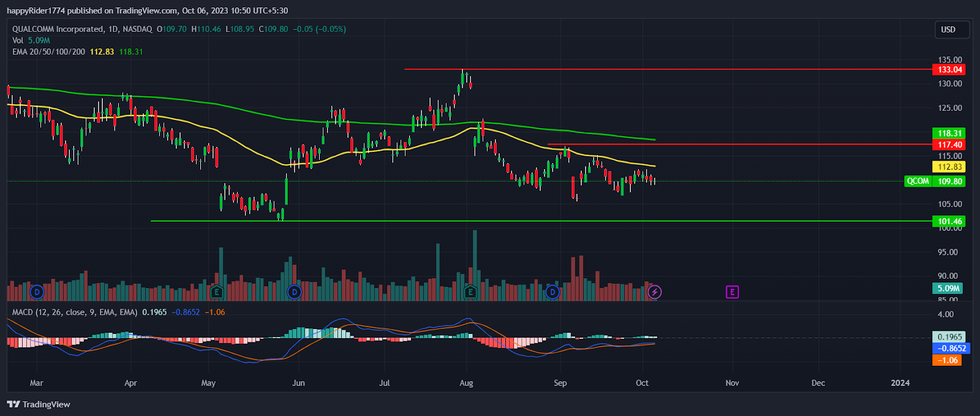Open the earnings E marker near May
Viewport: 980px width, 416px height.
216,292
